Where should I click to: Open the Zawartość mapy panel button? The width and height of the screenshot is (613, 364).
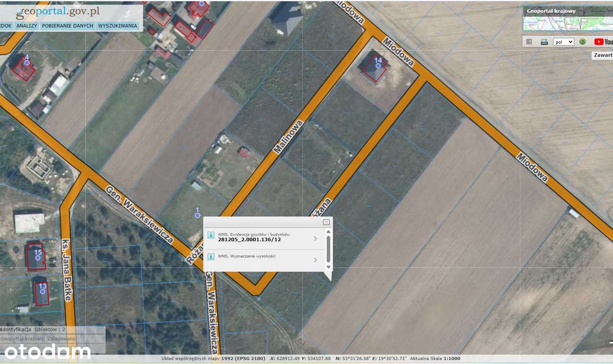pos(603,55)
